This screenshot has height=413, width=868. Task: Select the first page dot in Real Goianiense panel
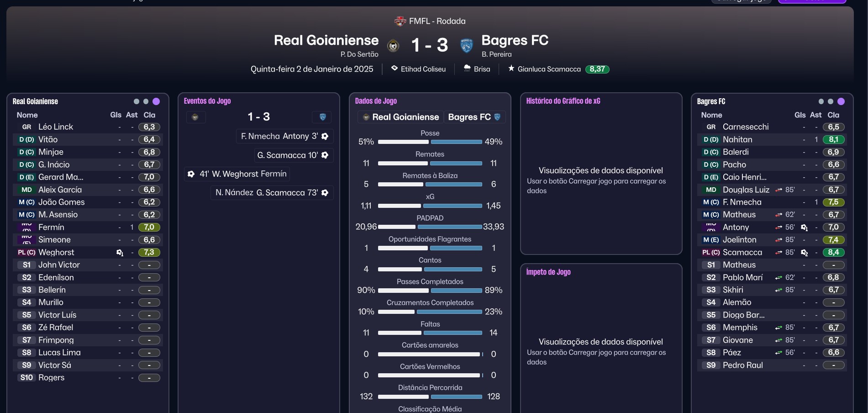pos(137,101)
